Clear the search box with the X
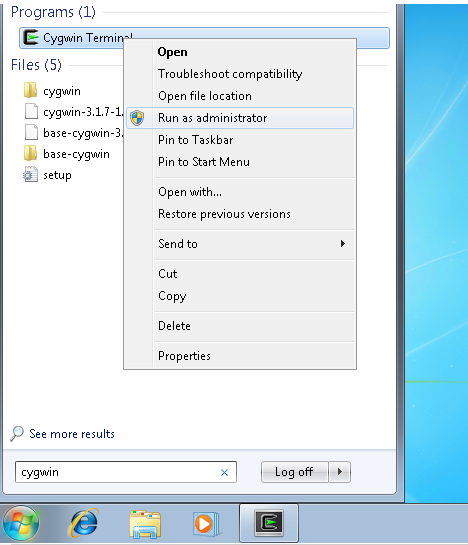Screen dimensions: 468x545 [x=224, y=472]
